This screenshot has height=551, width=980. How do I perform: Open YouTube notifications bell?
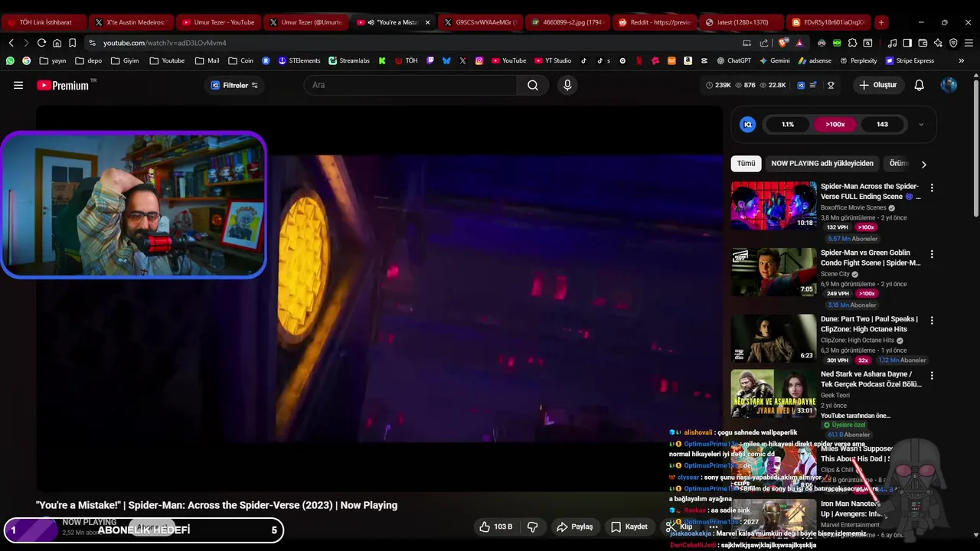(x=919, y=85)
